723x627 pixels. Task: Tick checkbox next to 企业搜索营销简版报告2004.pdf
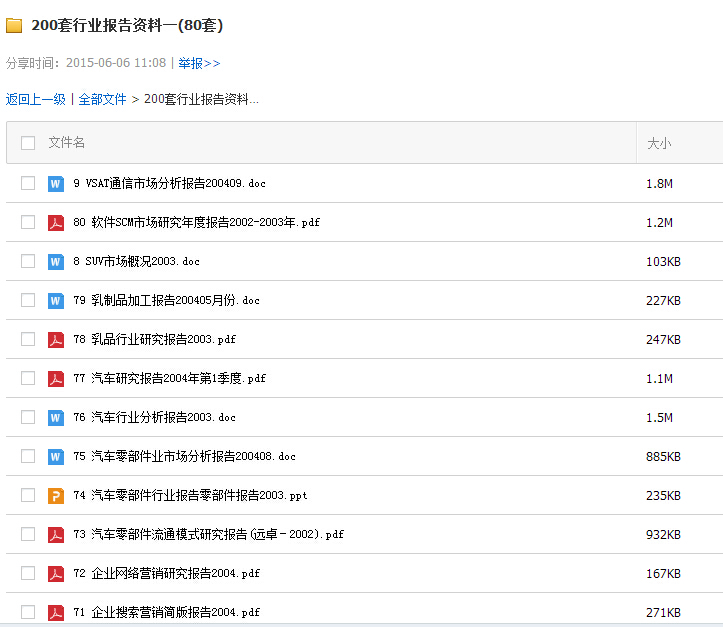click(28, 611)
